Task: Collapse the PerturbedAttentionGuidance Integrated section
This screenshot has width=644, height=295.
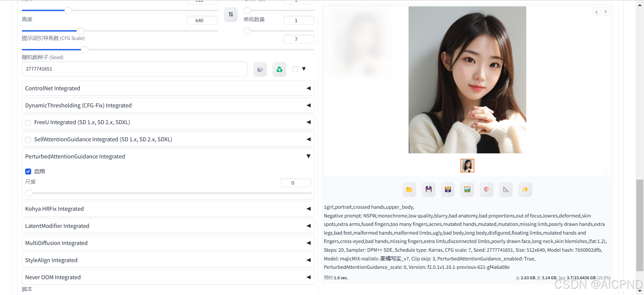Action: (308, 156)
